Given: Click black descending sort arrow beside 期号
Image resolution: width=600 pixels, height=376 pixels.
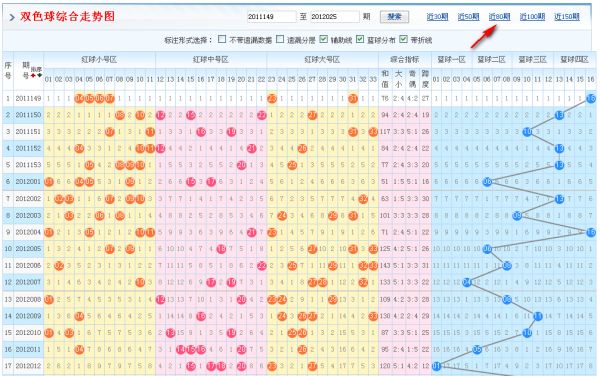Looking at the screenshot, I should [39, 75].
